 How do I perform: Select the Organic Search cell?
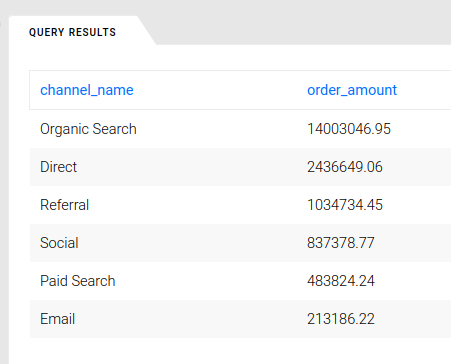pyautogui.click(x=88, y=129)
